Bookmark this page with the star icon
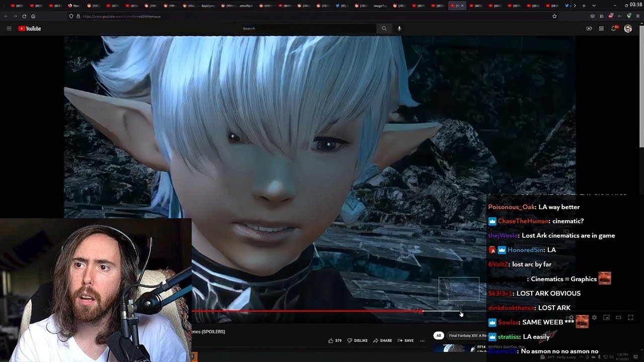The image size is (644, 362). click(554, 16)
